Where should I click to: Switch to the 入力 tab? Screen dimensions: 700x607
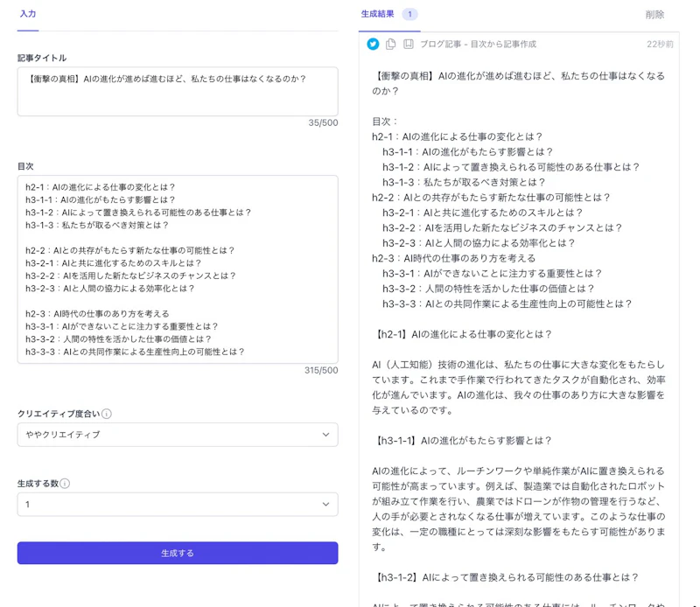27,14
